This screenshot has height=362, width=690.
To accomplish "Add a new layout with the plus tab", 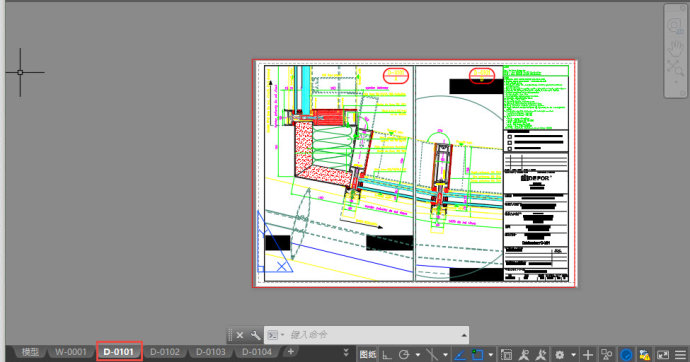I will point(290,351).
